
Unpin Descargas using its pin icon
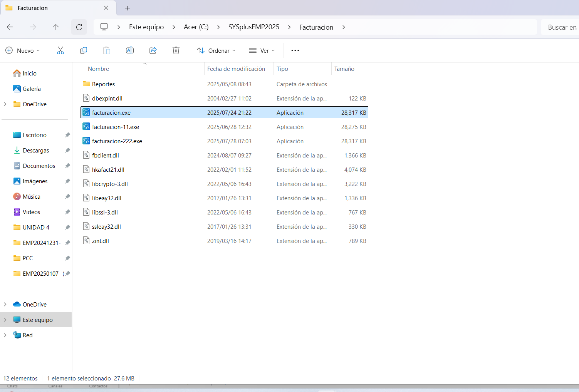pyautogui.click(x=67, y=150)
